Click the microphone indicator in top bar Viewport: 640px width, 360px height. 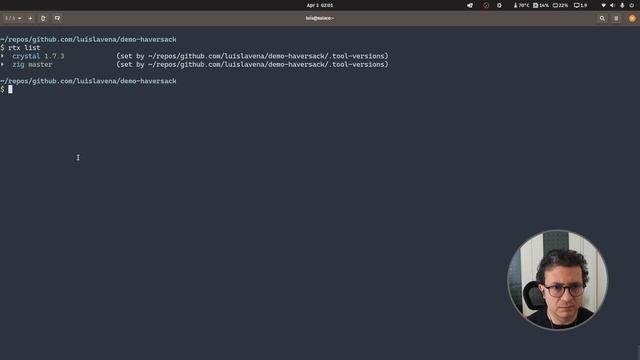point(622,5)
